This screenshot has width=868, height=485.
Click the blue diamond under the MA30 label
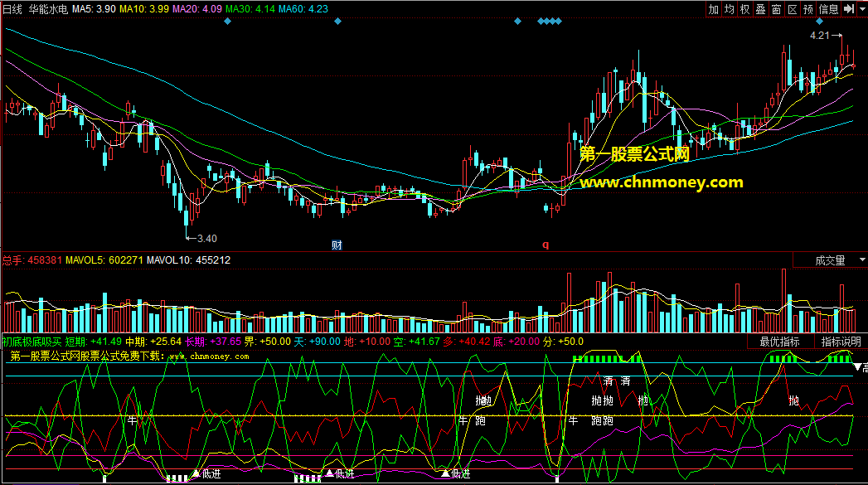[227, 22]
